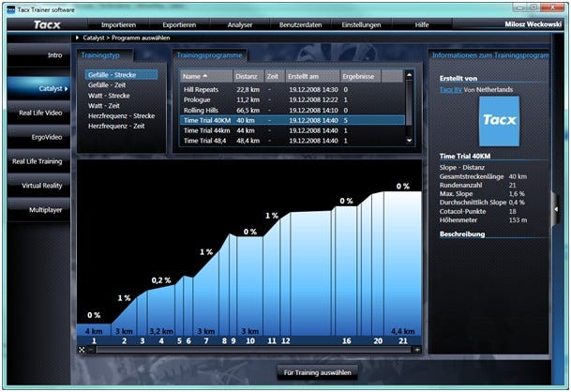
Task: Open Real Life Training section
Action: point(38,161)
